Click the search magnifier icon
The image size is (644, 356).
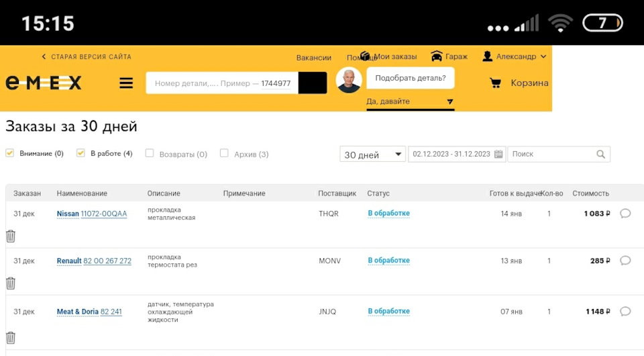coord(601,154)
